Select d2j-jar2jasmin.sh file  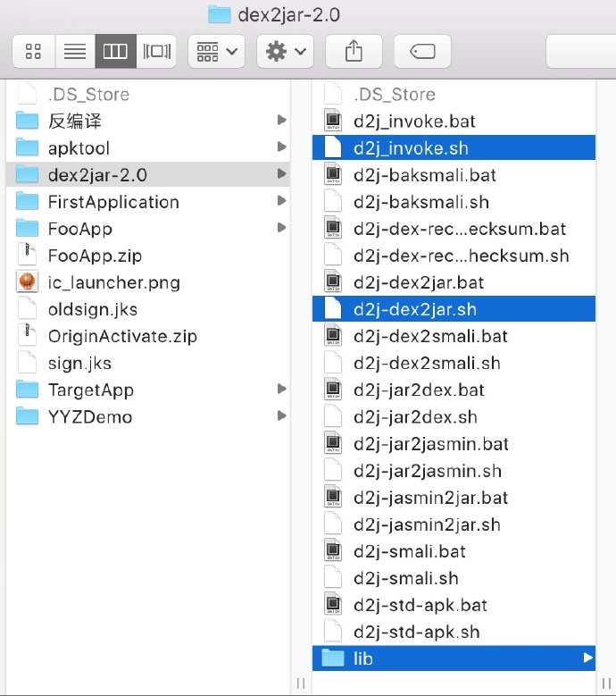pos(454,471)
